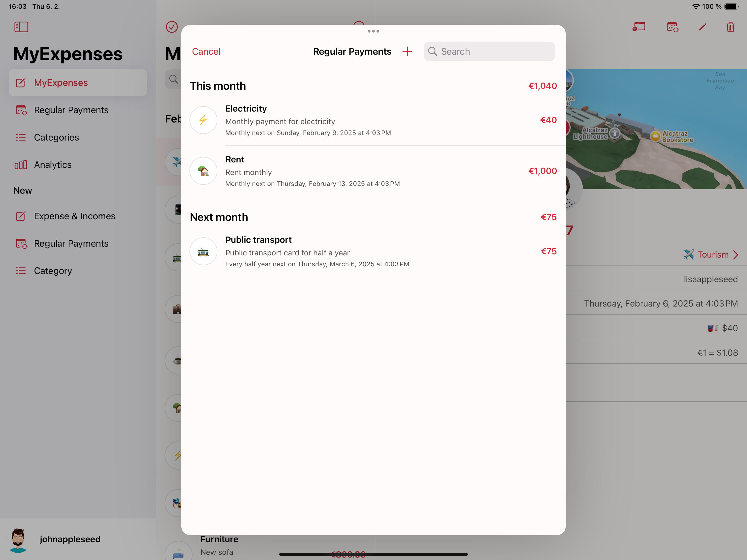This screenshot has width=747, height=560.
Task: Click the sofa Furniture icon at bottom
Action: click(178, 554)
